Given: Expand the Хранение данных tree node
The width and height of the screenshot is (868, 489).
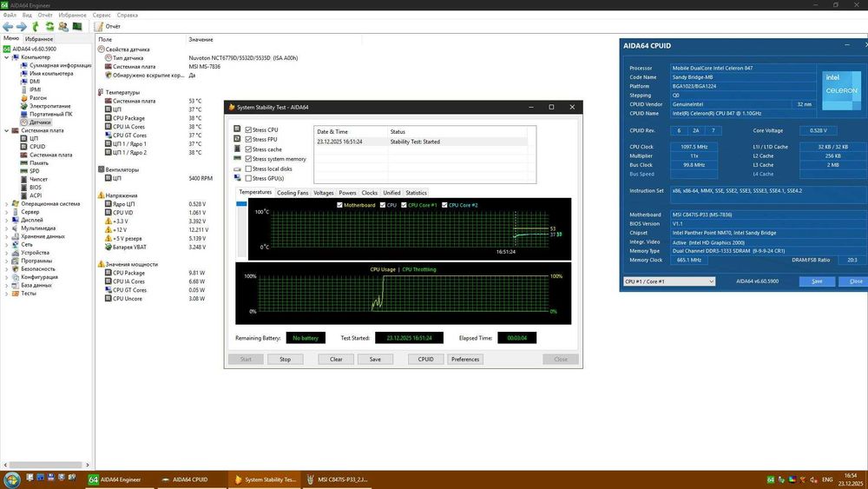Looking at the screenshot, I should pyautogui.click(x=7, y=236).
